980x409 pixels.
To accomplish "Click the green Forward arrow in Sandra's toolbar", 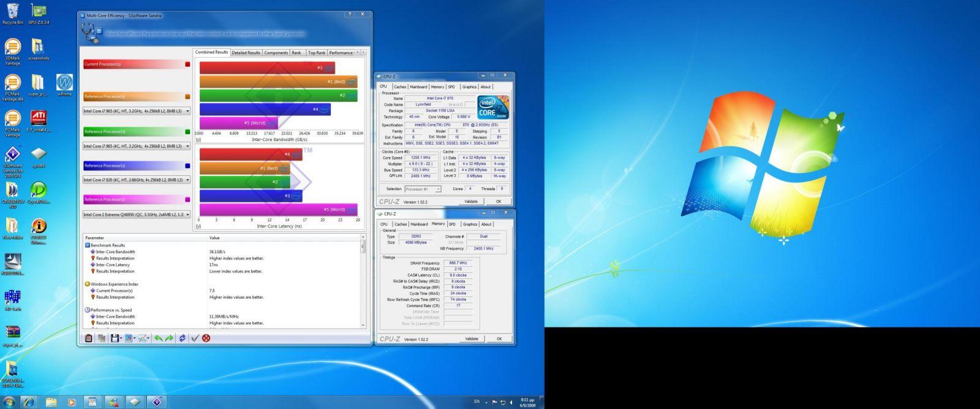I will [x=169, y=338].
